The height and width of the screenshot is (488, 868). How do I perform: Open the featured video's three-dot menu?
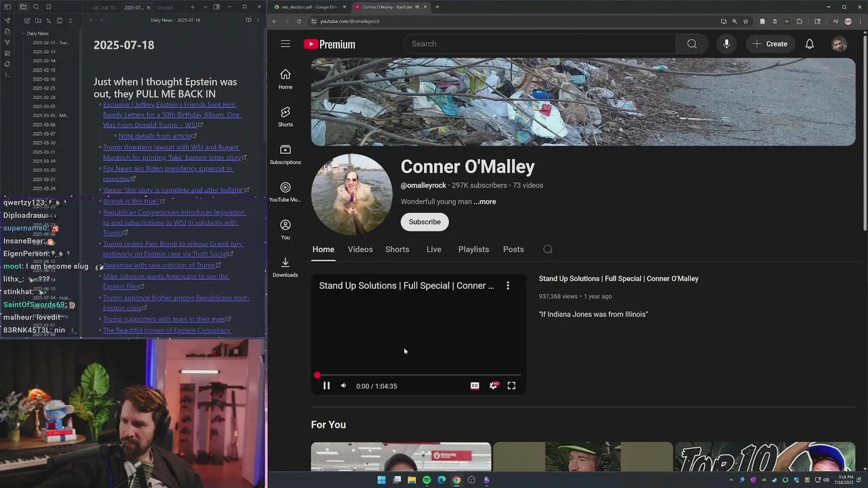pyautogui.click(x=508, y=286)
